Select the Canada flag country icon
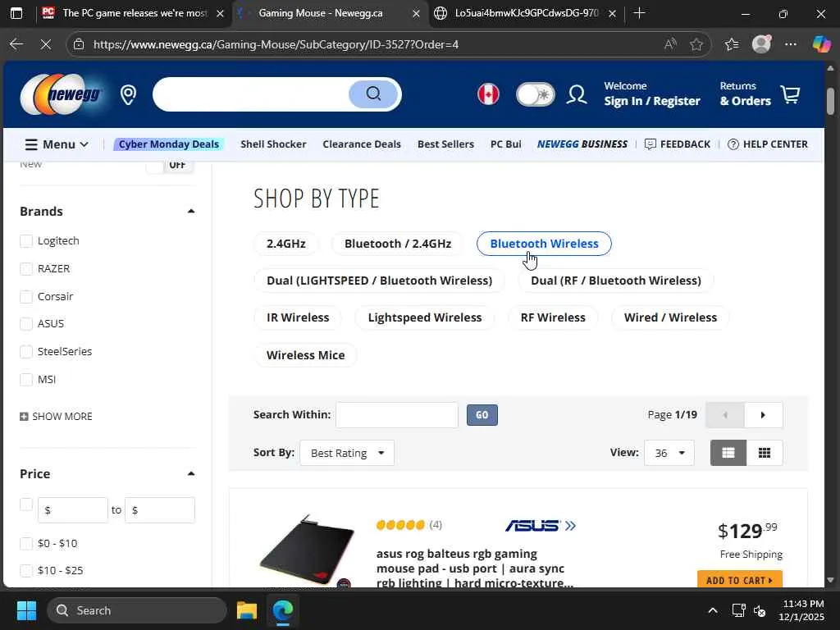Image resolution: width=840 pixels, height=630 pixels. coord(488,94)
